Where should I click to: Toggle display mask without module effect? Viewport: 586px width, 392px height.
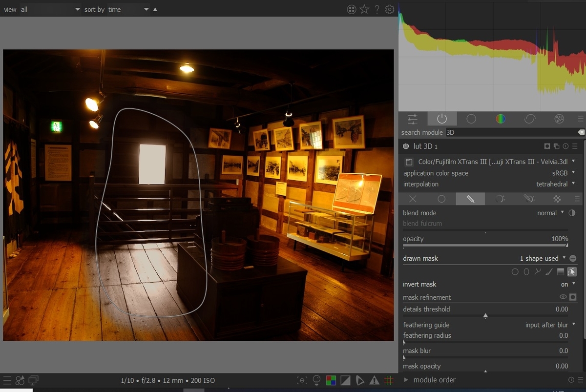[573, 297]
